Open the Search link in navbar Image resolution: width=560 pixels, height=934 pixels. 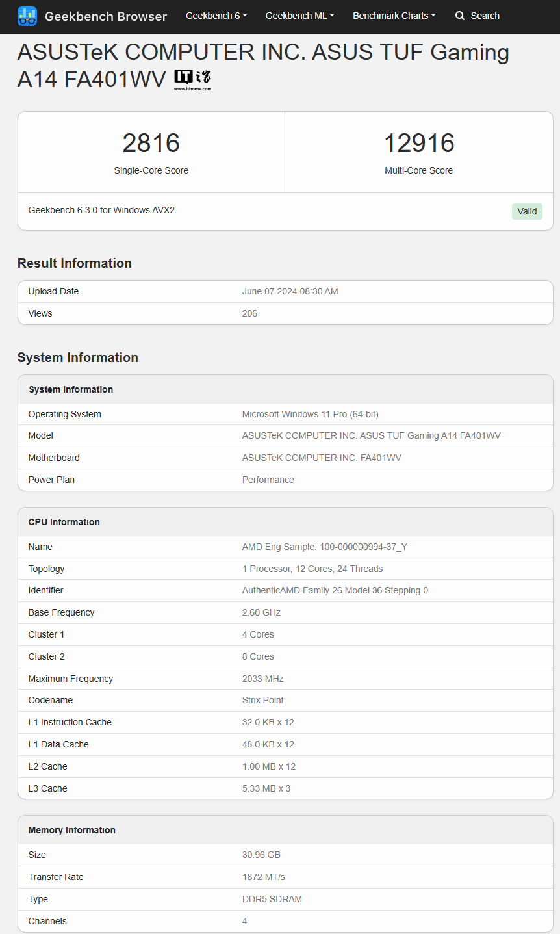coord(477,16)
